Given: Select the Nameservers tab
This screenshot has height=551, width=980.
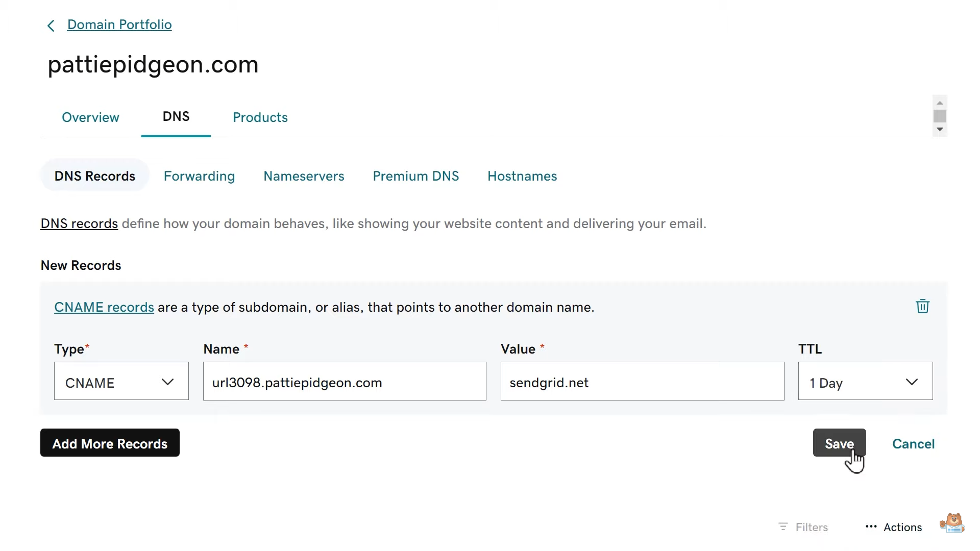Looking at the screenshot, I should [304, 176].
